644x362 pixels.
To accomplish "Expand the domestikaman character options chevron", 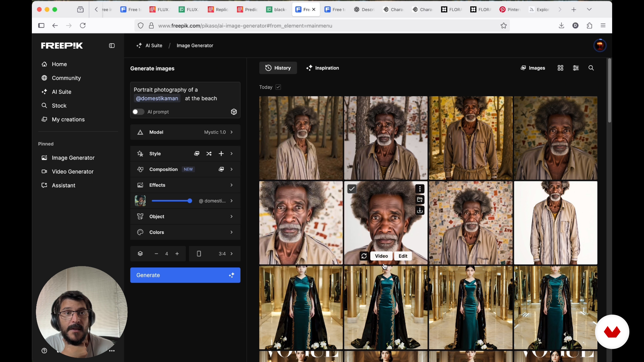I will click(x=231, y=201).
